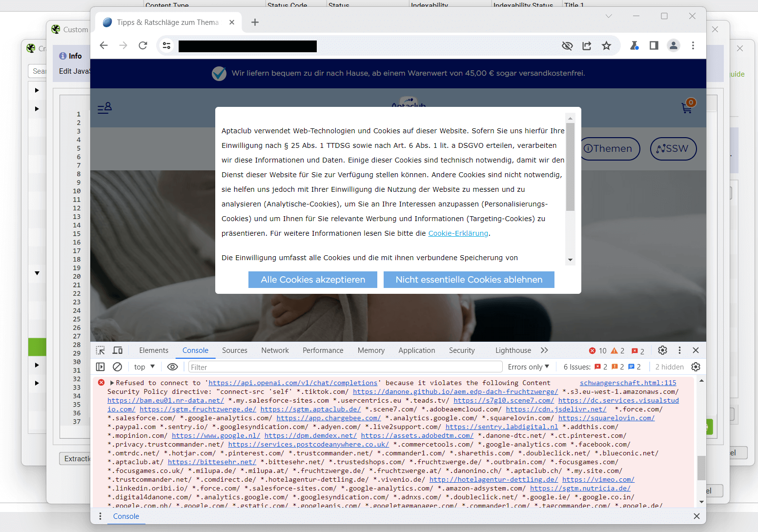
Task: Close the bottom Console drawer
Action: pos(697,516)
